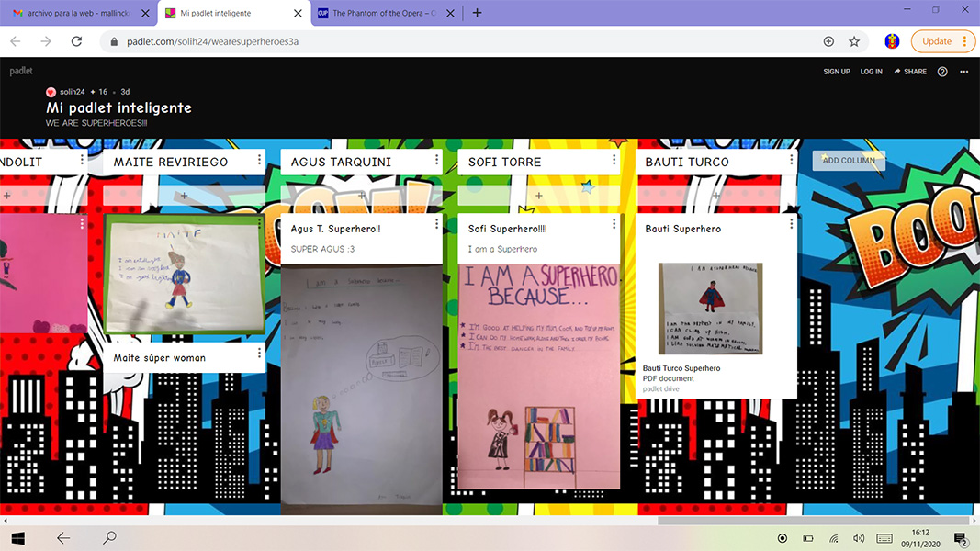The image size is (980, 551).
Task: Expand Agus Tarquini column three-dot menu
Action: [437, 161]
